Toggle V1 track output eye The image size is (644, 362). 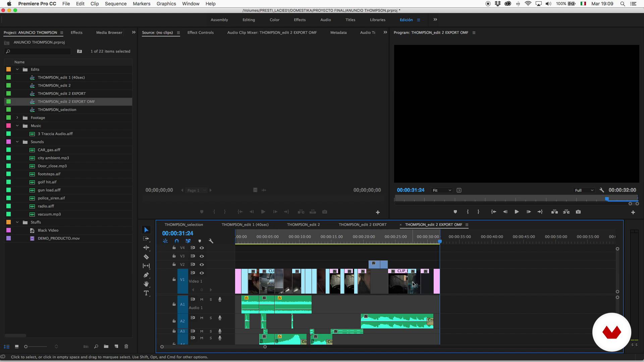pyautogui.click(x=202, y=273)
